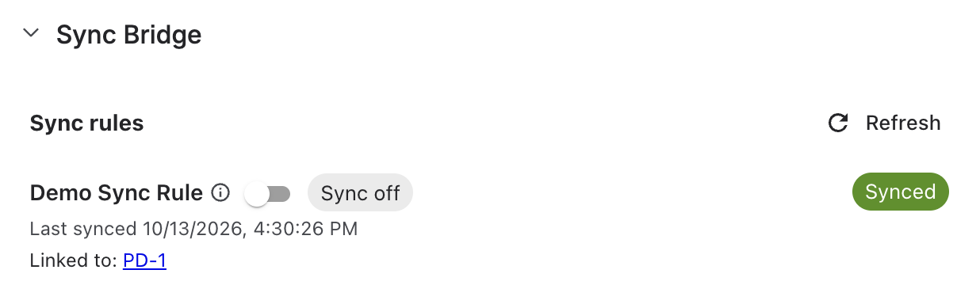This screenshot has height=304, width=980.
Task: Collapse the Sync Bridge section chevron
Action: click(32, 34)
